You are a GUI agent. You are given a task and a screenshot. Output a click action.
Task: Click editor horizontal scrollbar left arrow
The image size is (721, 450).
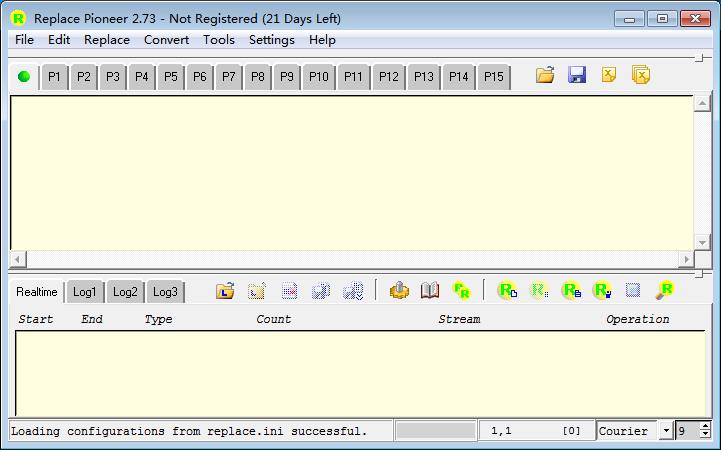tap(17, 259)
